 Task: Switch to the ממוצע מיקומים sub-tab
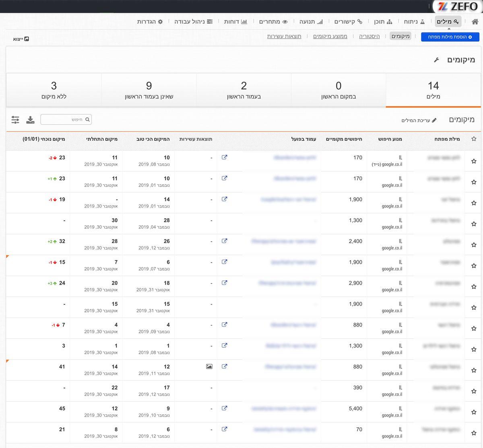click(x=330, y=37)
